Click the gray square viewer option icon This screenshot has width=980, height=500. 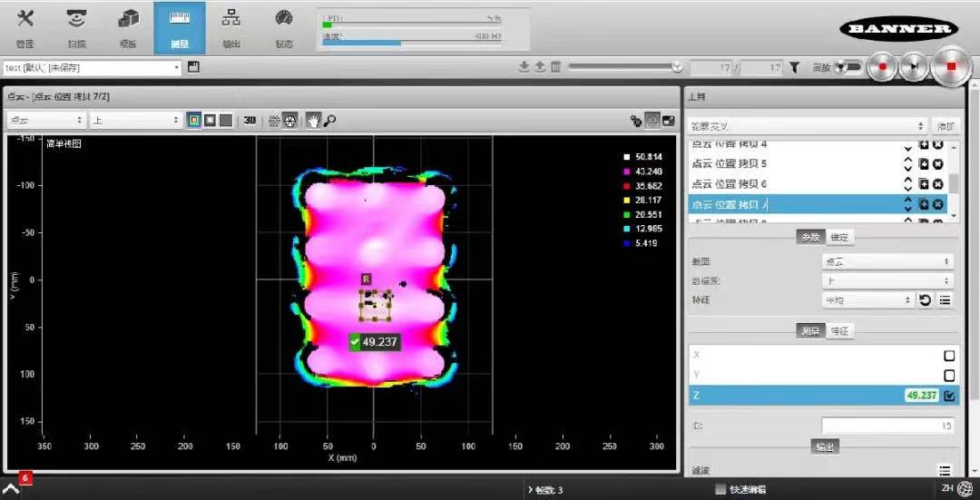click(x=652, y=120)
